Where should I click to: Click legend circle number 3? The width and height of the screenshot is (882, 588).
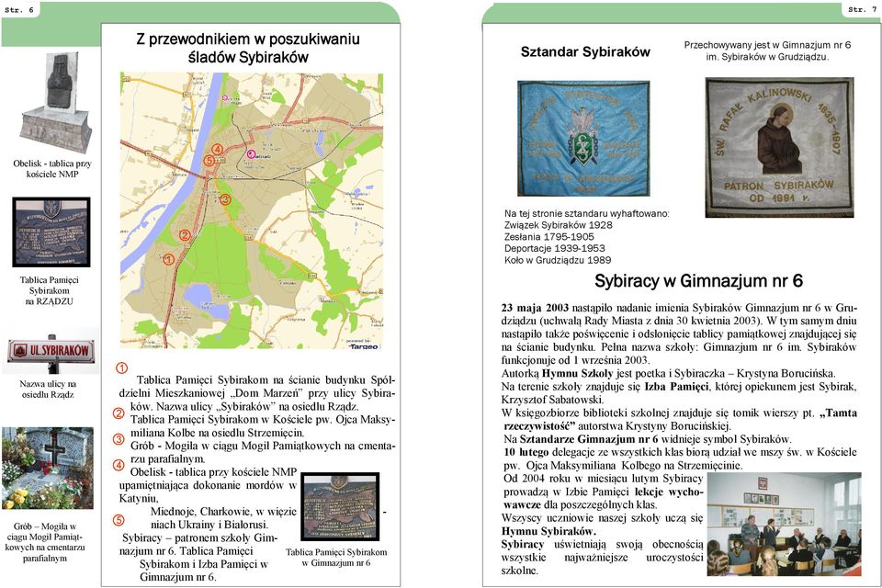point(119,439)
